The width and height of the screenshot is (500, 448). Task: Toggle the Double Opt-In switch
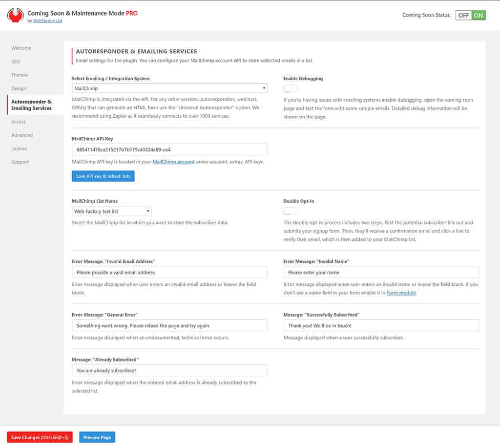tap(291, 211)
